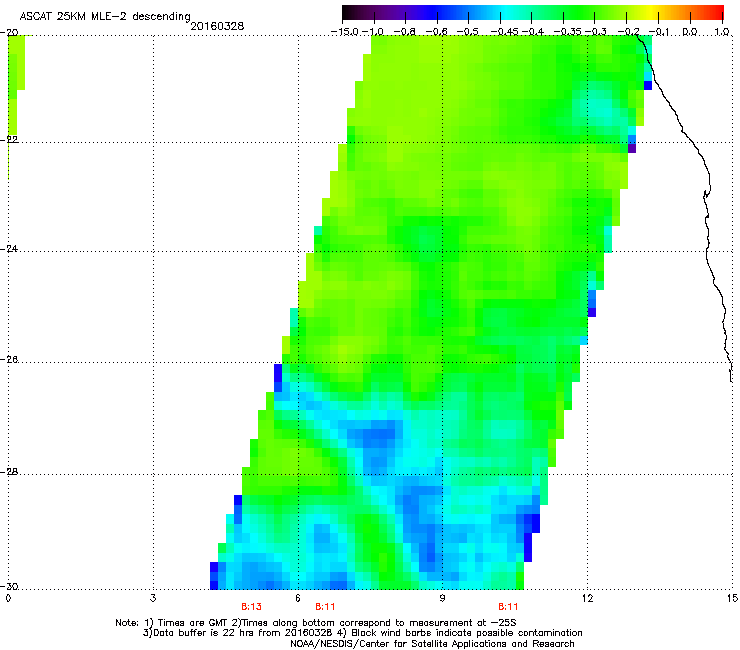Viewport: 740px width, 650px height.
Task: Click the note line starting 'Note: 1) Times are GMT'
Action: coord(316,623)
